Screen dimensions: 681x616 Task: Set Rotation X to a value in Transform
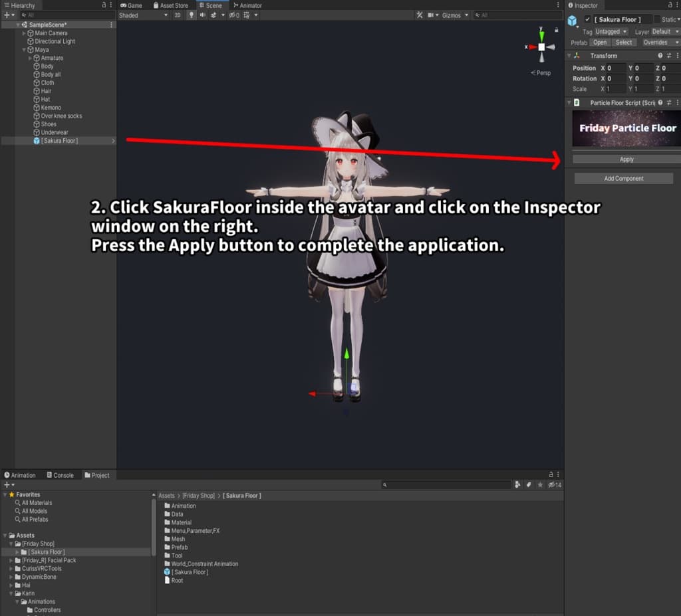coord(616,78)
